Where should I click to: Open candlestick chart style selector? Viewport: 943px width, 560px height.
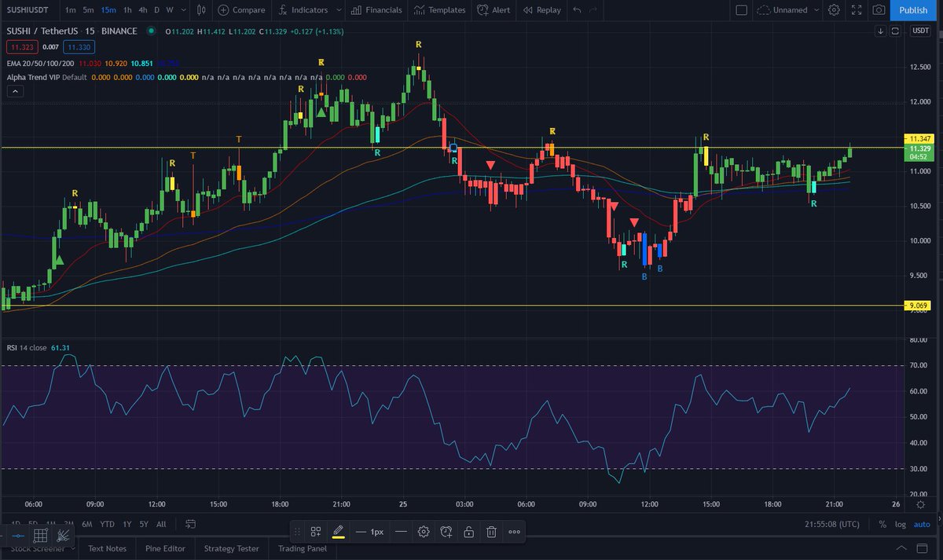(x=201, y=10)
